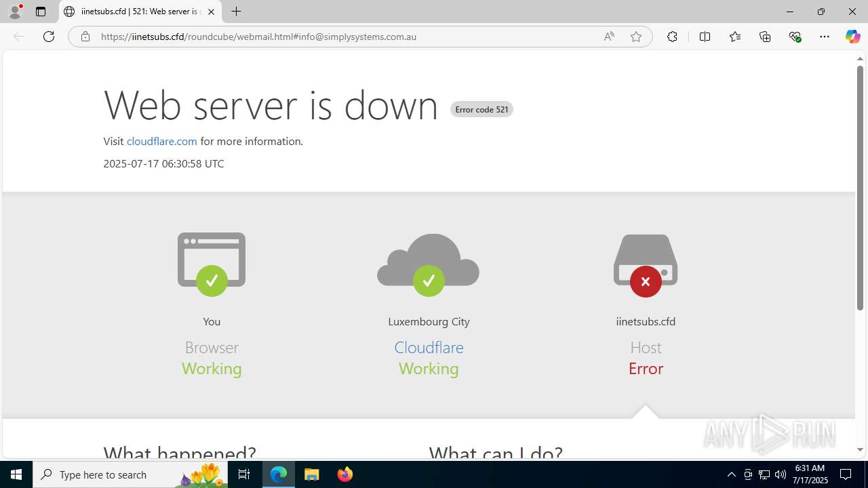Click the blue Cloudflare link
868x488 pixels.
pos(429,347)
